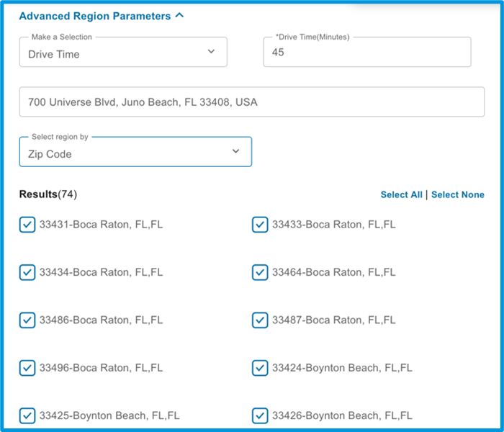Screen dimensions: 504x432
Task: Deselect the 33487-Boca Raton zip code
Action: coord(260,320)
